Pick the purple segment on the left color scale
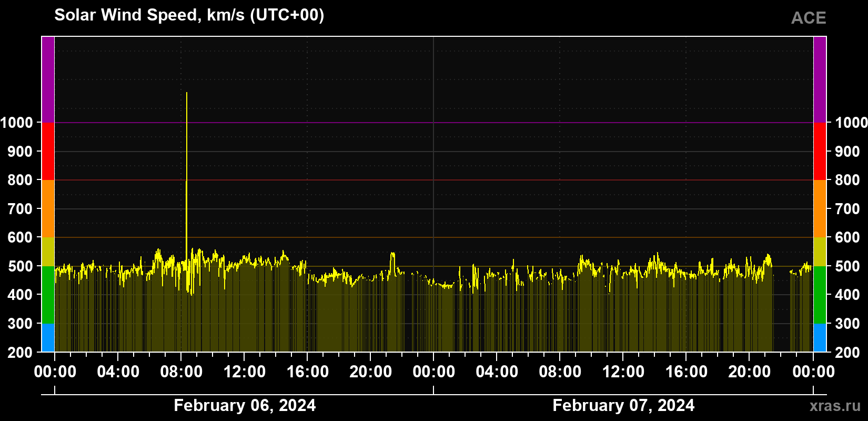868x421 pixels. click(x=48, y=79)
